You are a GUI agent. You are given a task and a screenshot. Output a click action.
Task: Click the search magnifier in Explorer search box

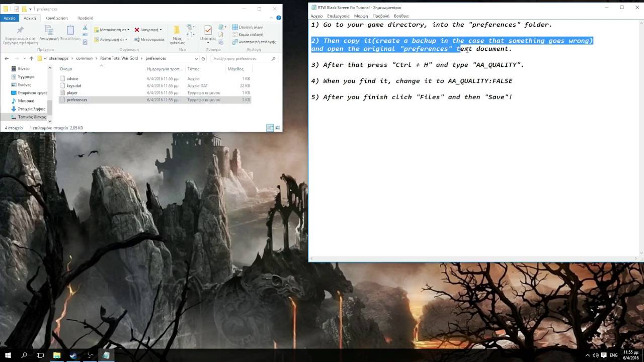pos(273,58)
